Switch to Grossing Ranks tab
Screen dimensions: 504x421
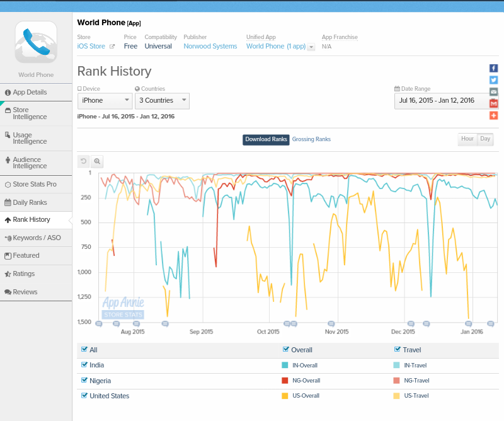pyautogui.click(x=311, y=139)
